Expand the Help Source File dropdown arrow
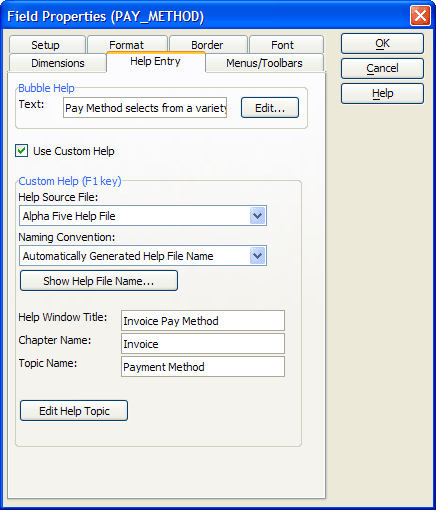The width and height of the screenshot is (436, 510). pyautogui.click(x=258, y=216)
